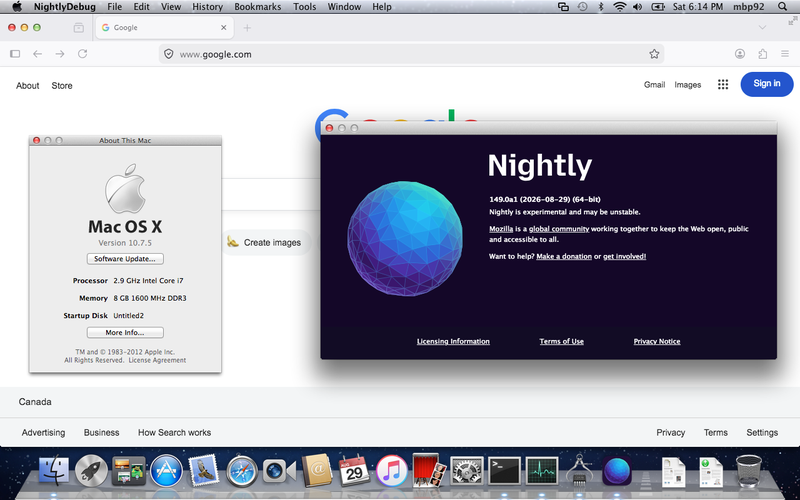
Task: Click the Software Update button
Action: point(125,259)
